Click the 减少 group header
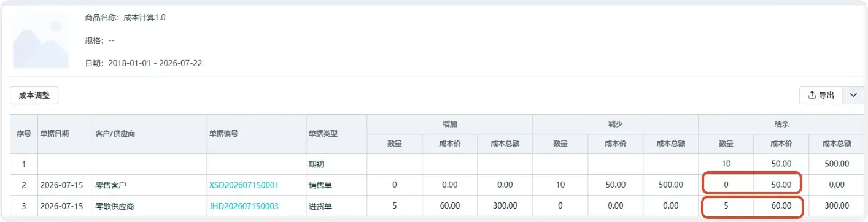 click(x=615, y=124)
